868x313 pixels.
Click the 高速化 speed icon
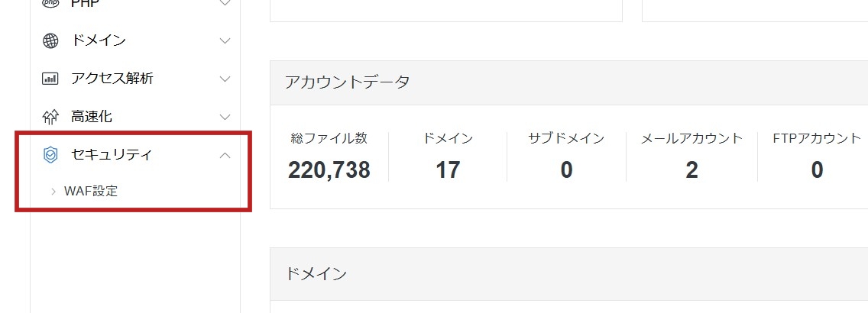pos(50,117)
